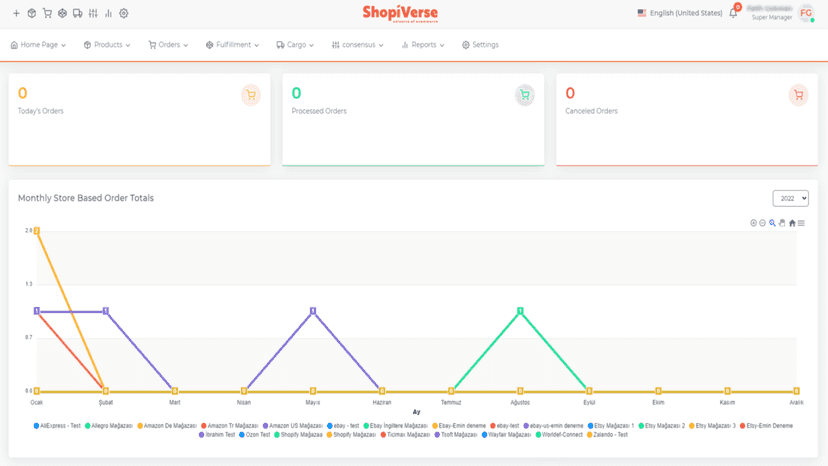
Task: Toggle İbrahim Test legend entry
Action: [x=217, y=435]
